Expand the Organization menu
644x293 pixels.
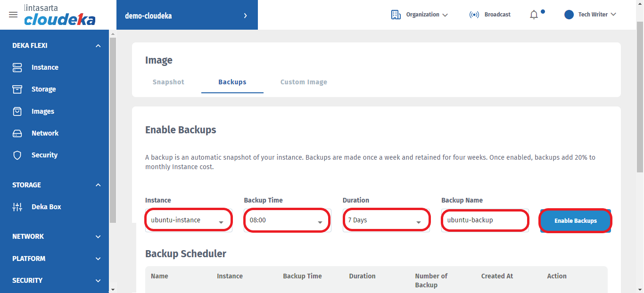coord(419,15)
